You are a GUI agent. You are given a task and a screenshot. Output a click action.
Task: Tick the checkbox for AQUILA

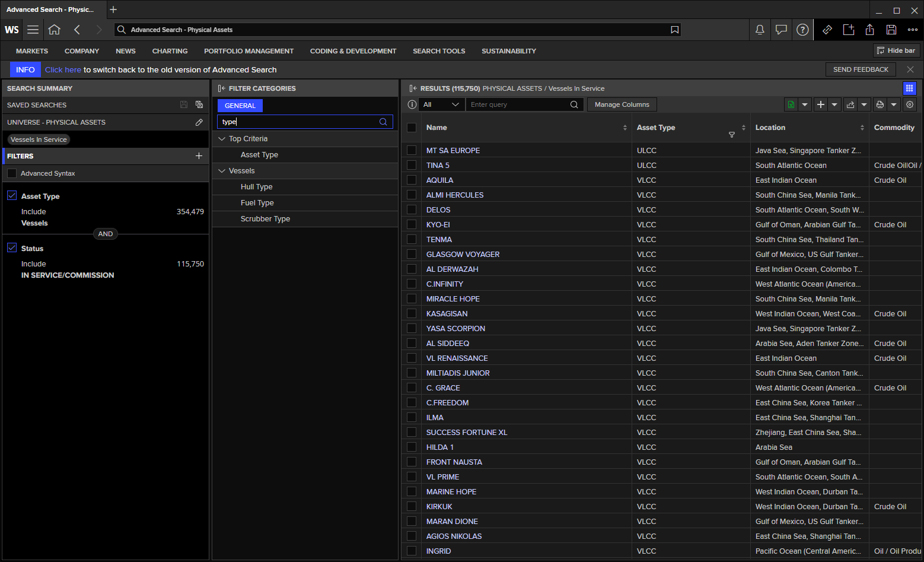(412, 180)
